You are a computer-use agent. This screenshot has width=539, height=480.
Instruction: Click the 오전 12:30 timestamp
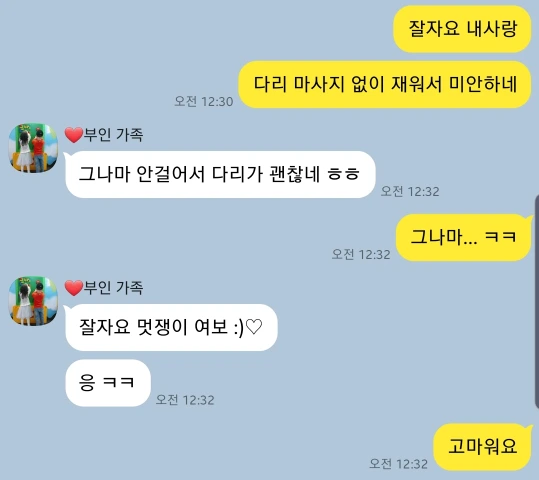204,101
